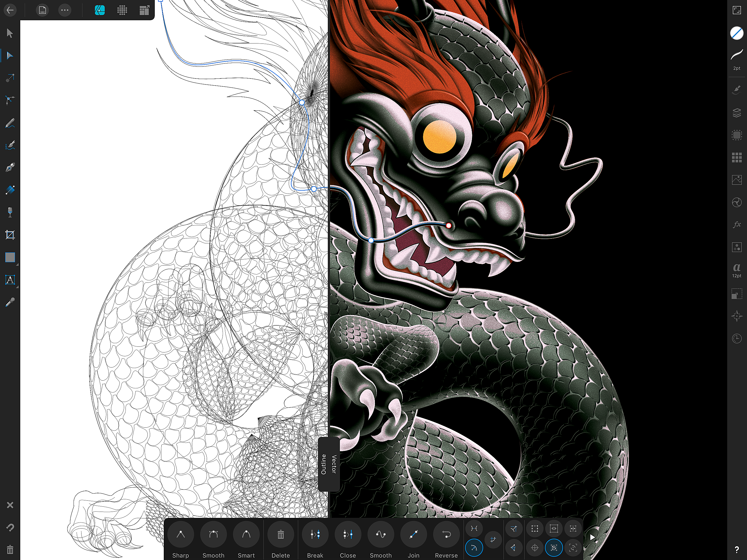747x560 pixels.
Task: Select the Move tool arrow
Action: click(x=10, y=33)
